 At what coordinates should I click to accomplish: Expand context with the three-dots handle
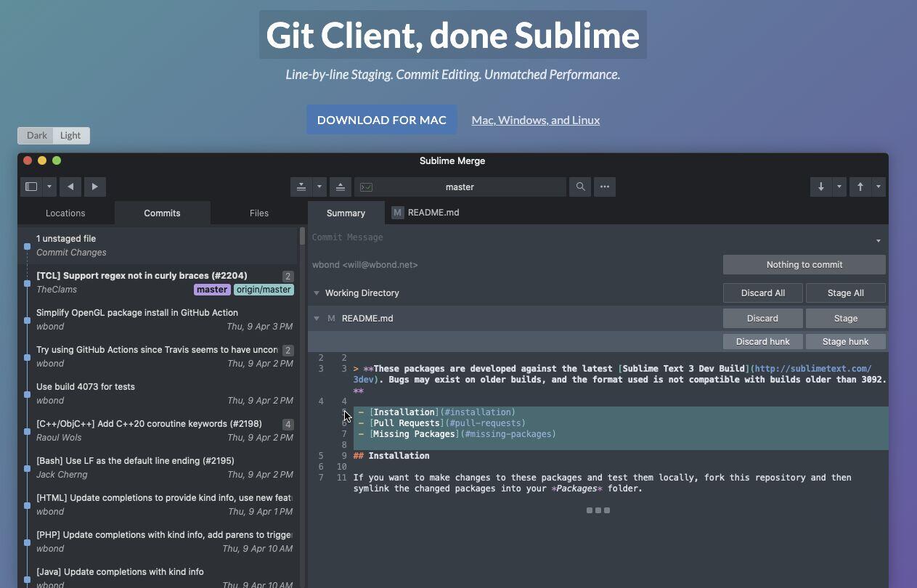click(x=598, y=510)
